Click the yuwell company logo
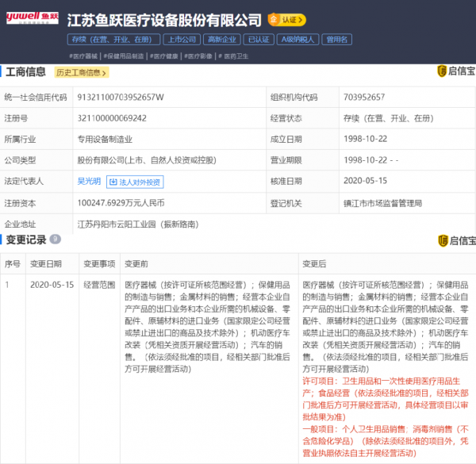Screen dimensions: 476x464 33,17
